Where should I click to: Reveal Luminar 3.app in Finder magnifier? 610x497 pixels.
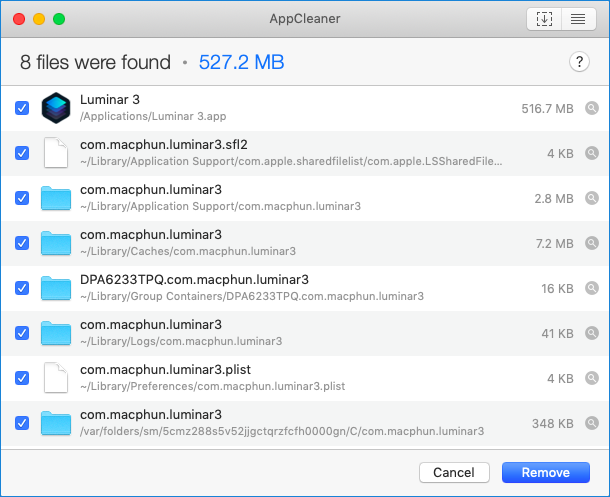coord(592,108)
